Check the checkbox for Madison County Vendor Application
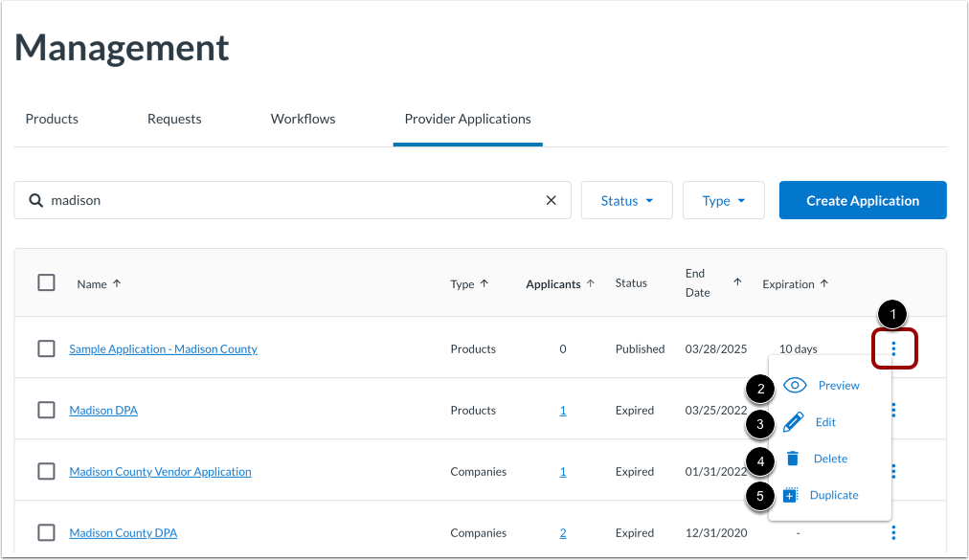This screenshot has width=969, height=560. click(46, 471)
